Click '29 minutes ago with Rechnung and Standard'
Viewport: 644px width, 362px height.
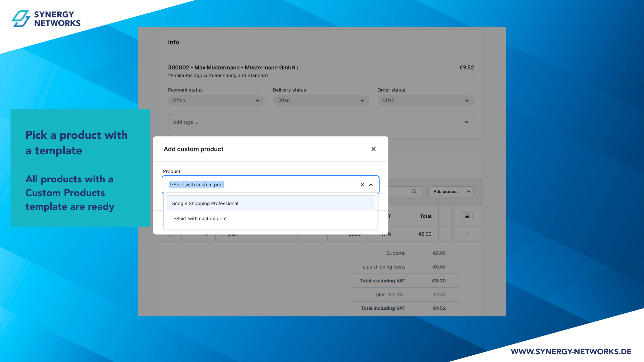pos(218,75)
